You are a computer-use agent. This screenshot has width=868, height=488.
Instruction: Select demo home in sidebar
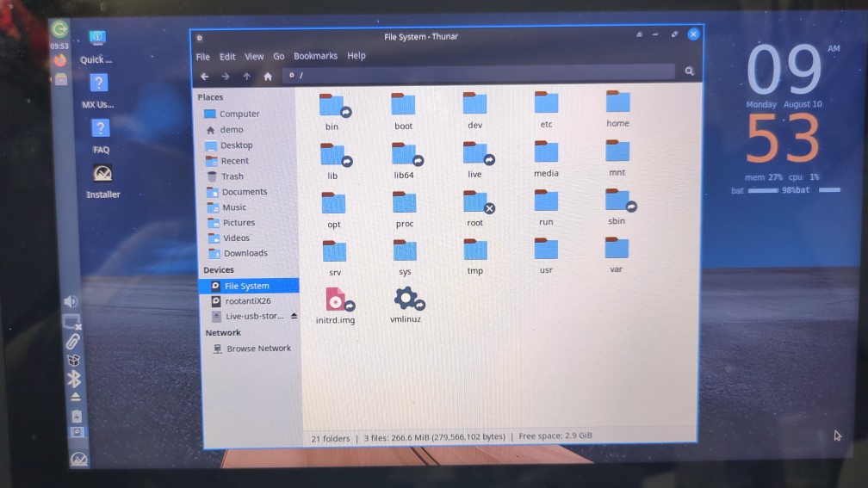224,129
